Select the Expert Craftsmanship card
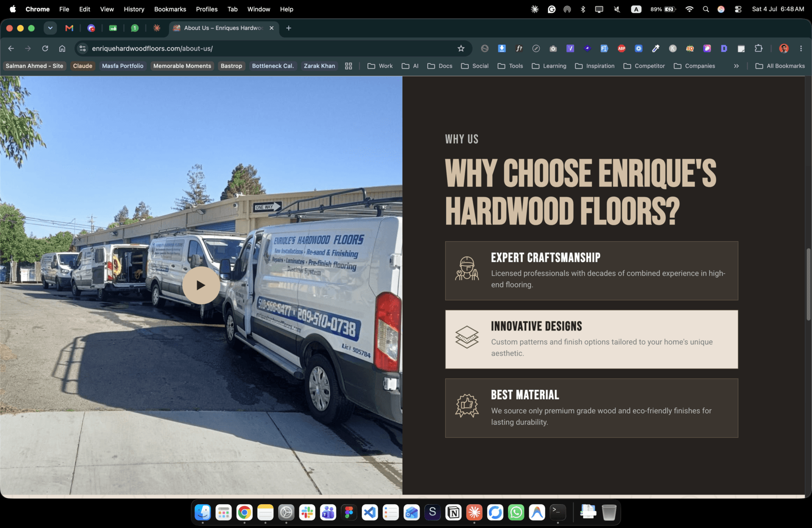Screen dimensions: 812x528 592,271
